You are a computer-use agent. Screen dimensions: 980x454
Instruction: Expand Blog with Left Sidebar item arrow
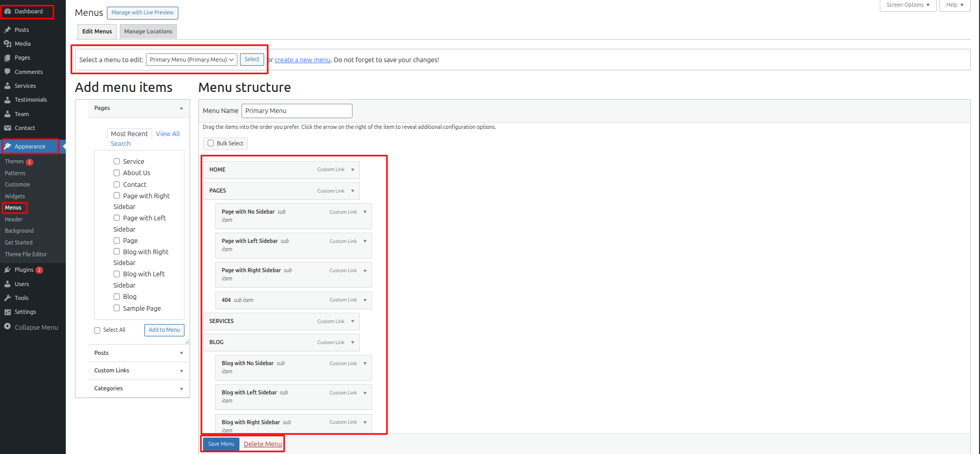[x=365, y=393]
